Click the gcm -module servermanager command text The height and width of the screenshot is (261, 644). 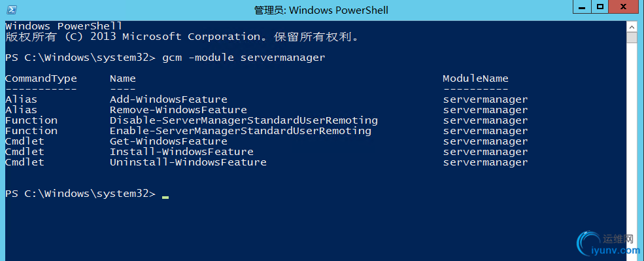point(244,58)
